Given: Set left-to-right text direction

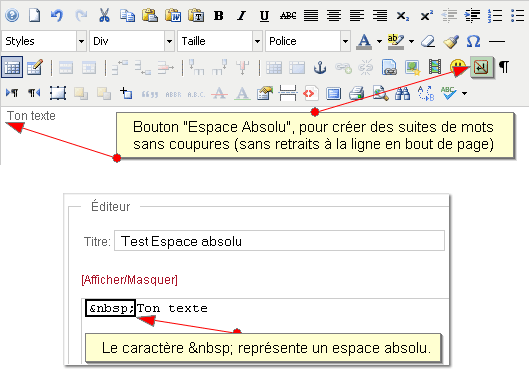Looking at the screenshot, I should (12, 92).
